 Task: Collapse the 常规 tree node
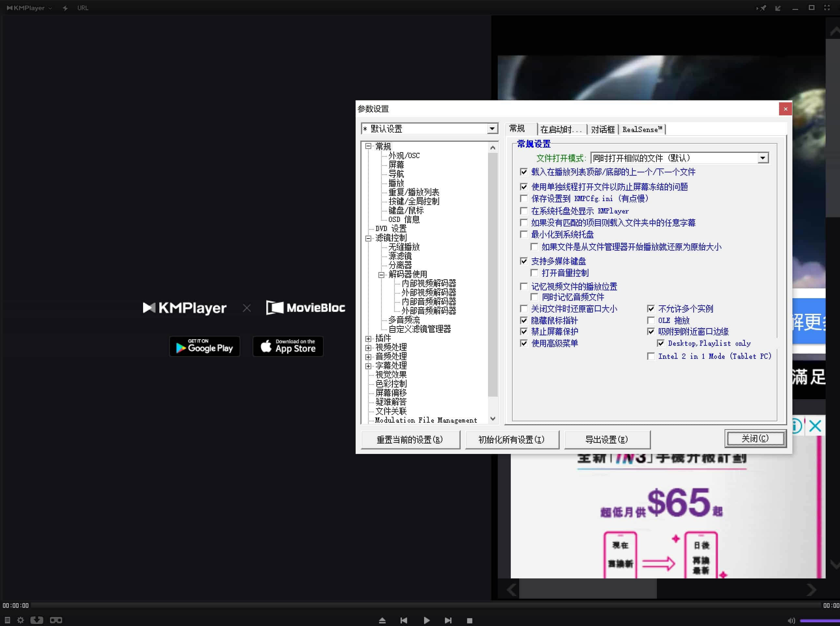[368, 146]
